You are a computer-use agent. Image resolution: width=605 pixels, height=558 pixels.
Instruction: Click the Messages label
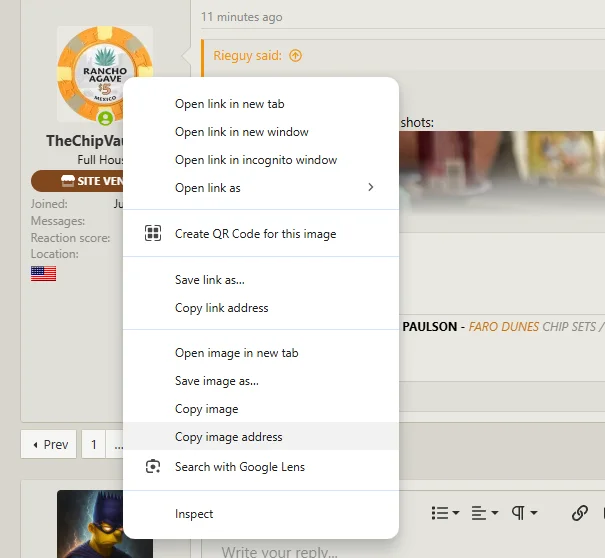(58, 221)
